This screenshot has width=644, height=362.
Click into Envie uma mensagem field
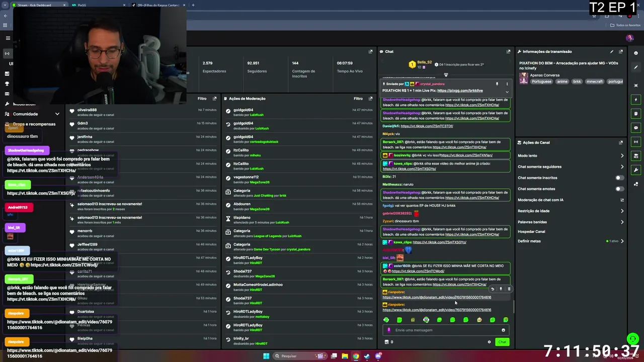tap(445, 330)
